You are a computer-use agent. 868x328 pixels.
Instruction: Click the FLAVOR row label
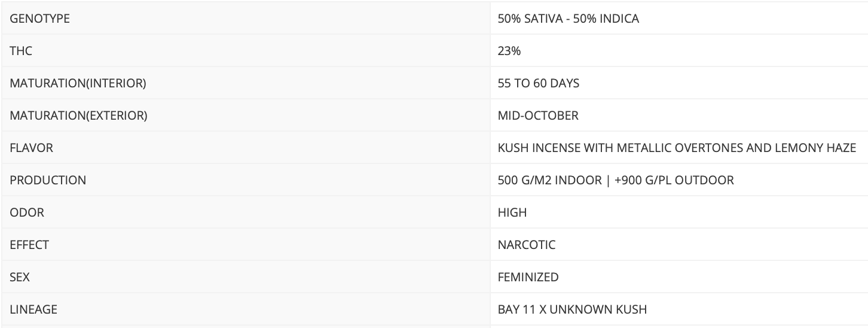31,148
